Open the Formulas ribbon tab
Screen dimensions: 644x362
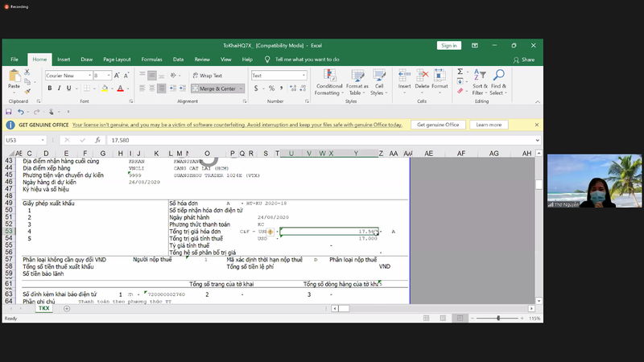click(151, 60)
